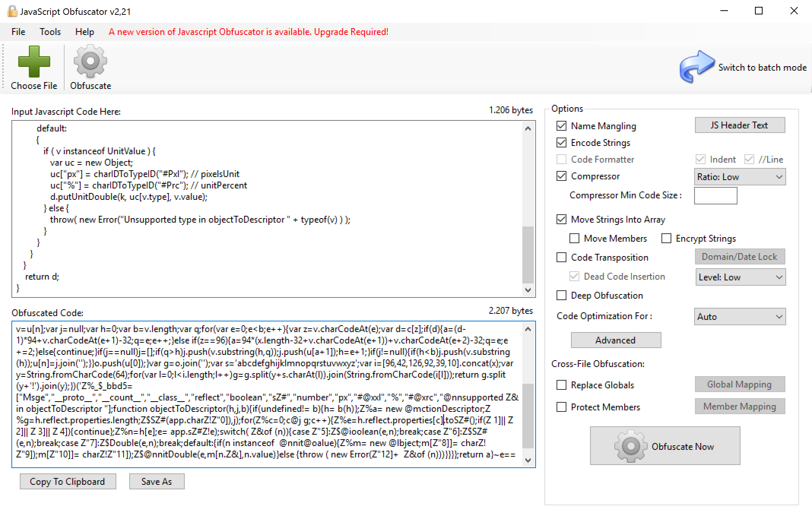
Task: Open the File menu
Action: pyautogui.click(x=18, y=31)
